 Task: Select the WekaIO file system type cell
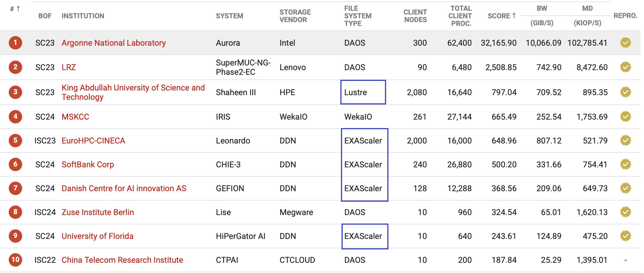point(358,117)
